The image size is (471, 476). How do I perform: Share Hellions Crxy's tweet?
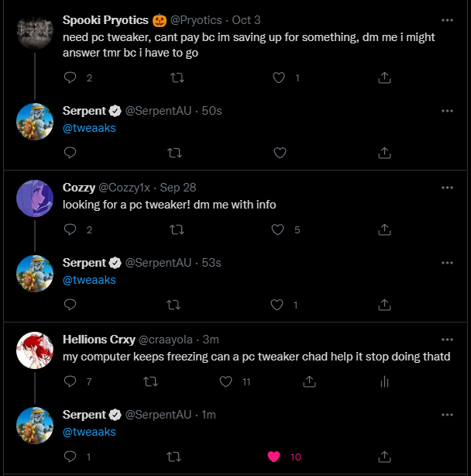[308, 381]
